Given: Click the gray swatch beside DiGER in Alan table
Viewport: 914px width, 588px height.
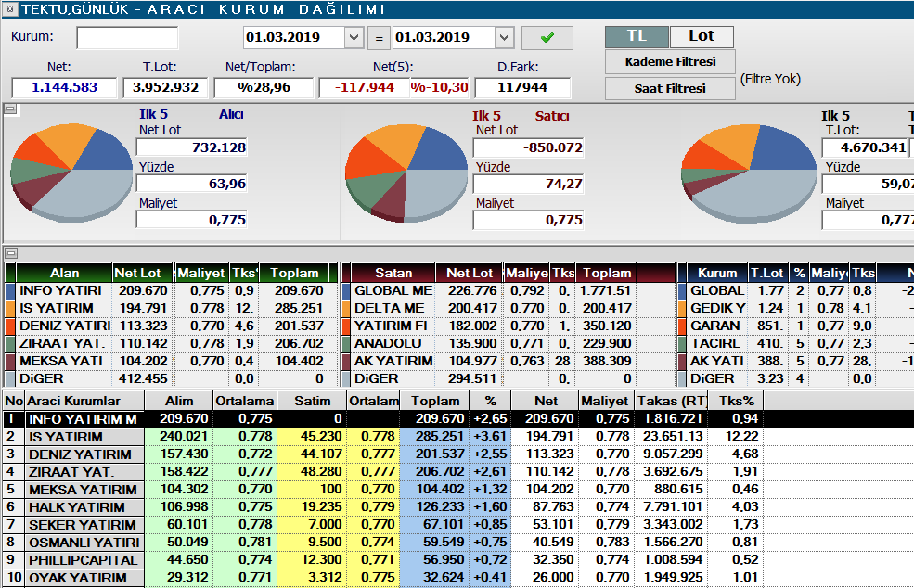Looking at the screenshot, I should pyautogui.click(x=10, y=378).
